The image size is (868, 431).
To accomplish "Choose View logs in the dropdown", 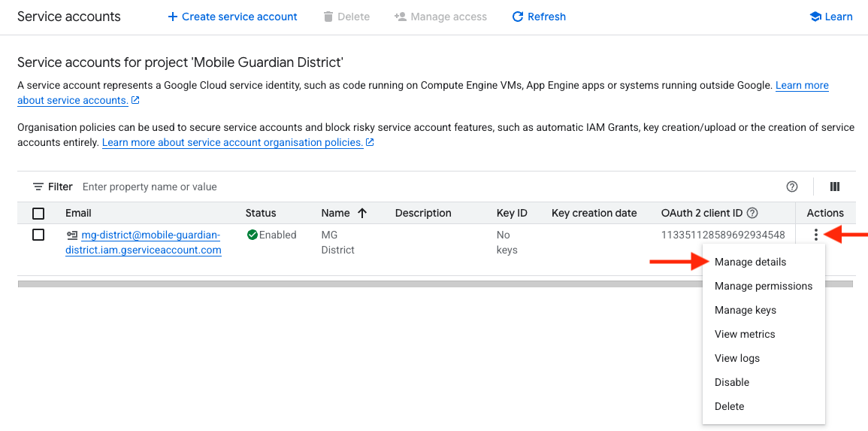I will coord(736,358).
